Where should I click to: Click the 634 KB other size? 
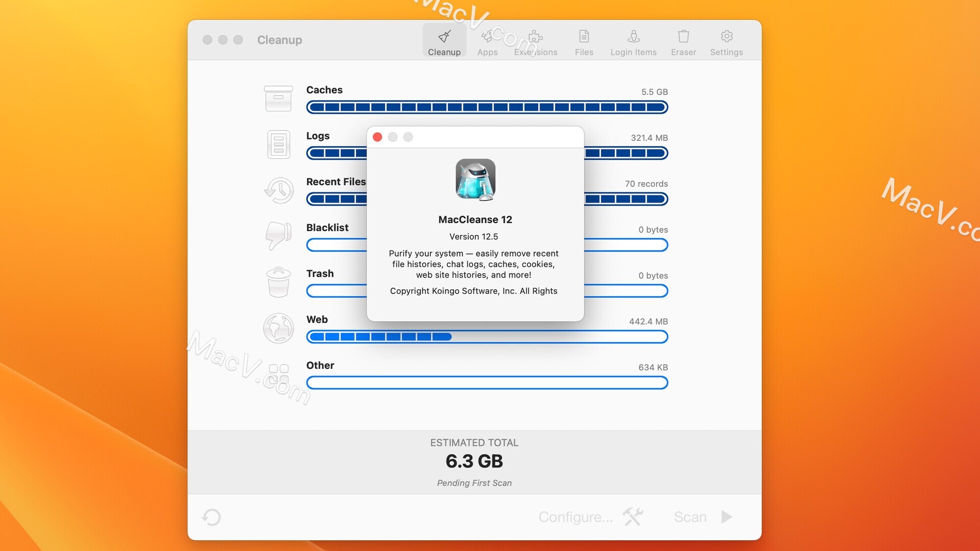653,367
